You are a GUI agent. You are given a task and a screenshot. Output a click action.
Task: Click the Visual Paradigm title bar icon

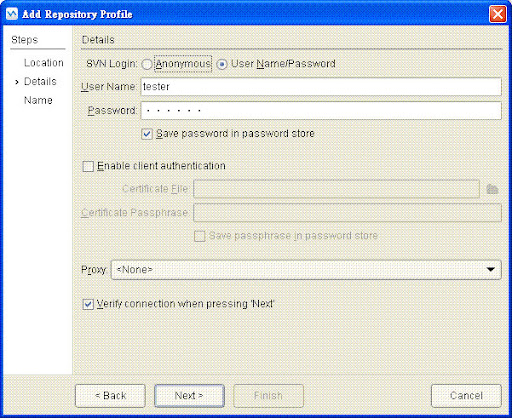(x=12, y=14)
